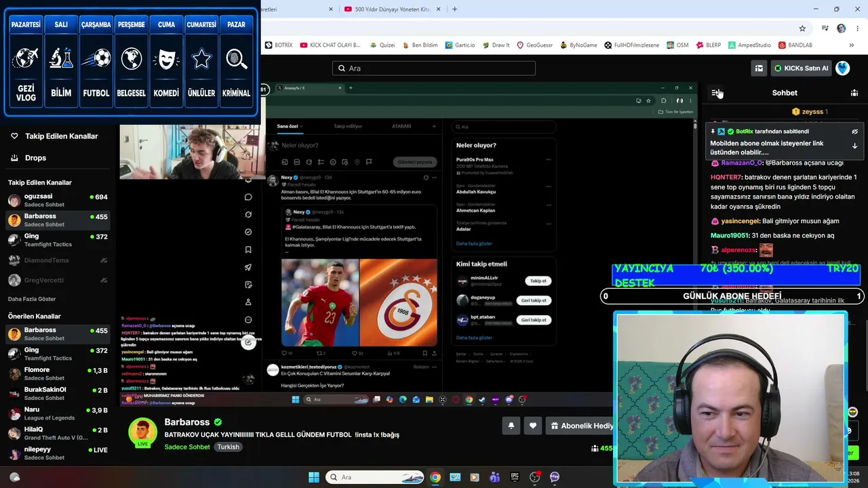868x488 pixels.
Task: Select the Turkish language tag
Action: [x=228, y=447]
